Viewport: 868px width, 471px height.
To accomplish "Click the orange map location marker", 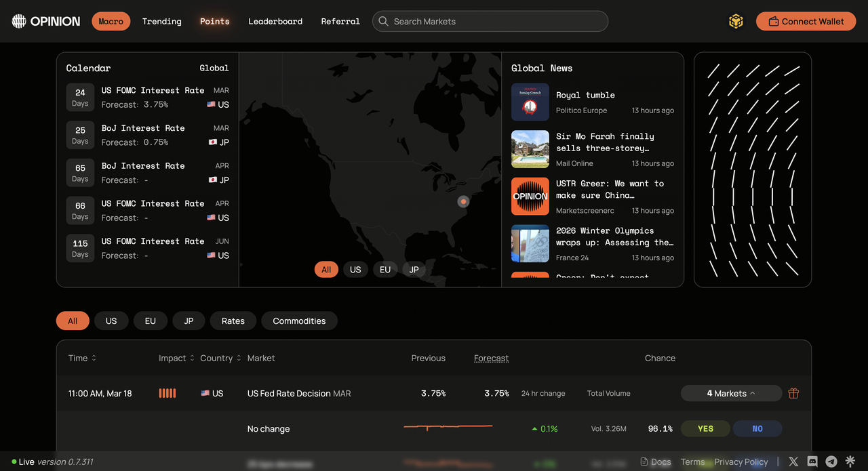I will click(x=463, y=201).
